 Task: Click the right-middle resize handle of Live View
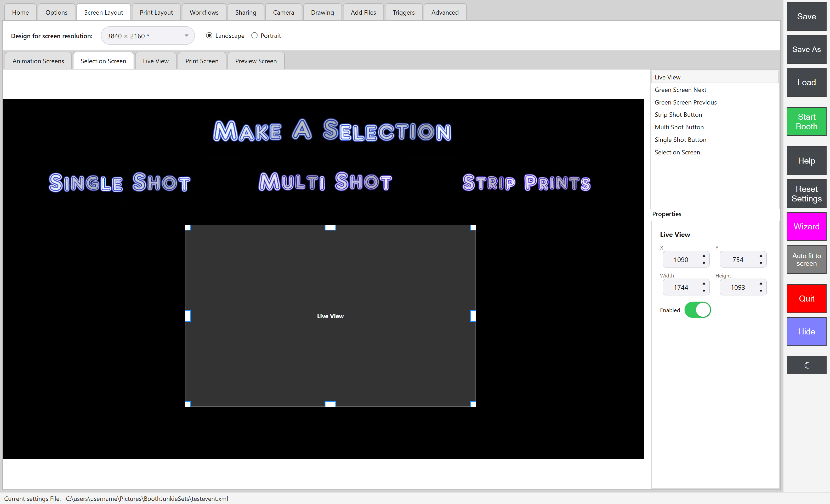(x=473, y=316)
